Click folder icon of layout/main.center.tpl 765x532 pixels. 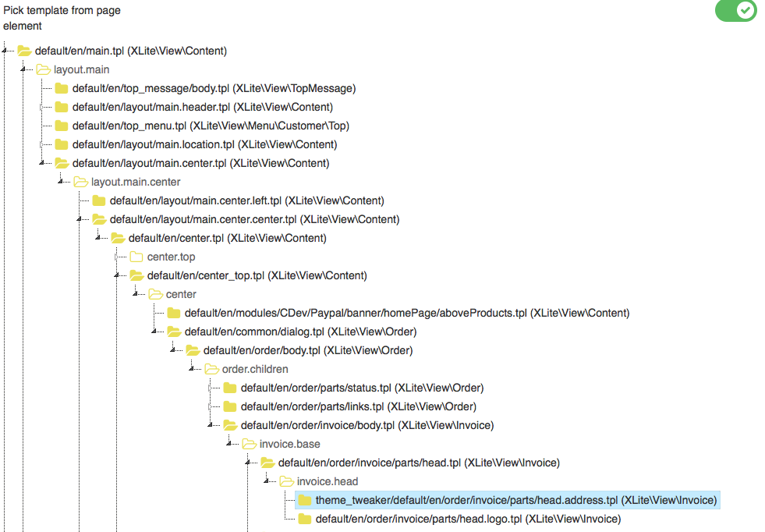(62, 163)
